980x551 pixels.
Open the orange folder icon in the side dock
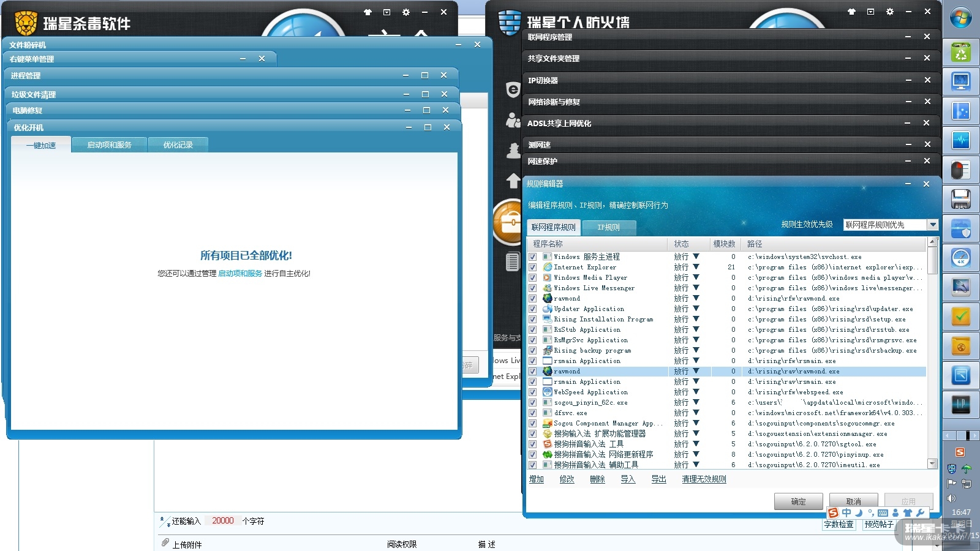(x=960, y=346)
